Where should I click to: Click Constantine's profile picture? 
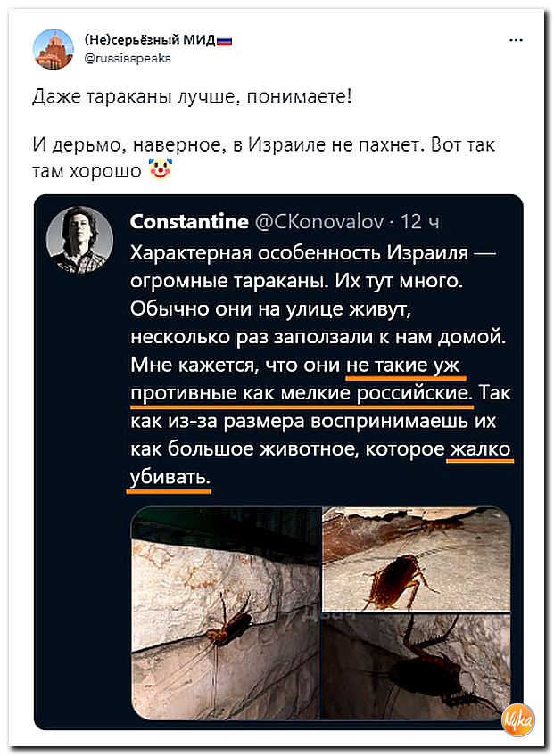click(x=79, y=240)
